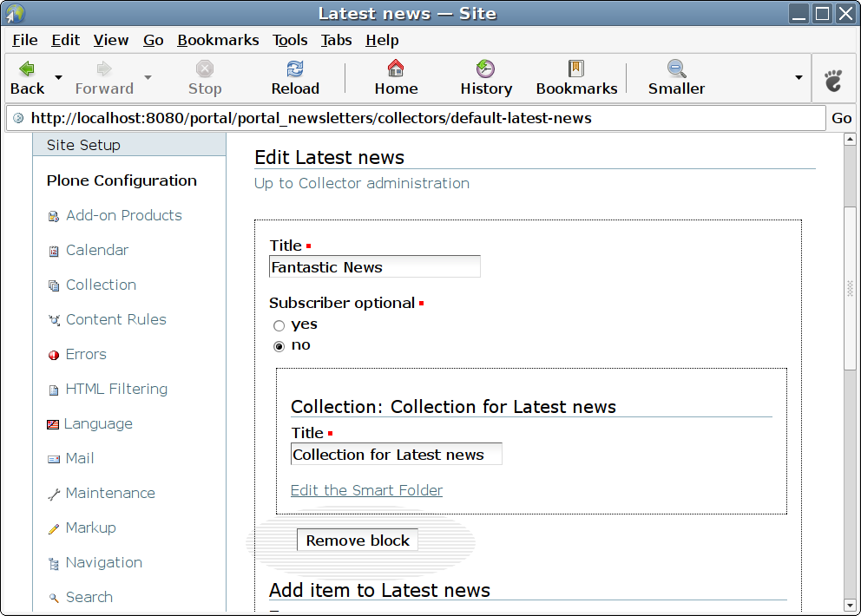Open the toolbar overflow dropdown arrow
Image resolution: width=861 pixels, height=616 pixels.
(799, 77)
